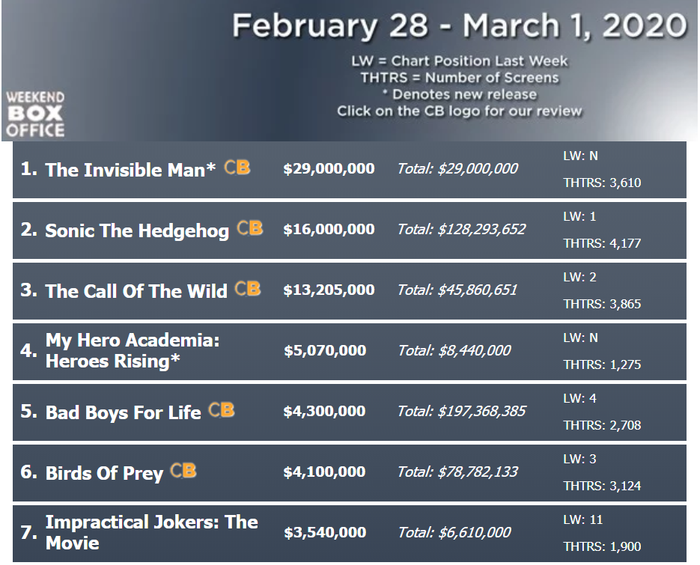Viewport: 700px width, 565px height.
Task: Click Bad Boys For Life total $197,368,385
Action: pyautogui.click(x=462, y=411)
